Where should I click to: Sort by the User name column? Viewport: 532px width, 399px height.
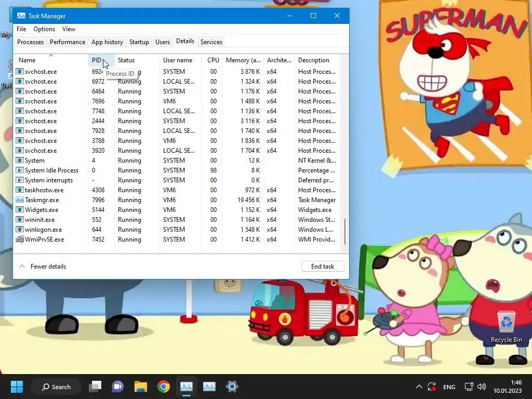(180, 60)
